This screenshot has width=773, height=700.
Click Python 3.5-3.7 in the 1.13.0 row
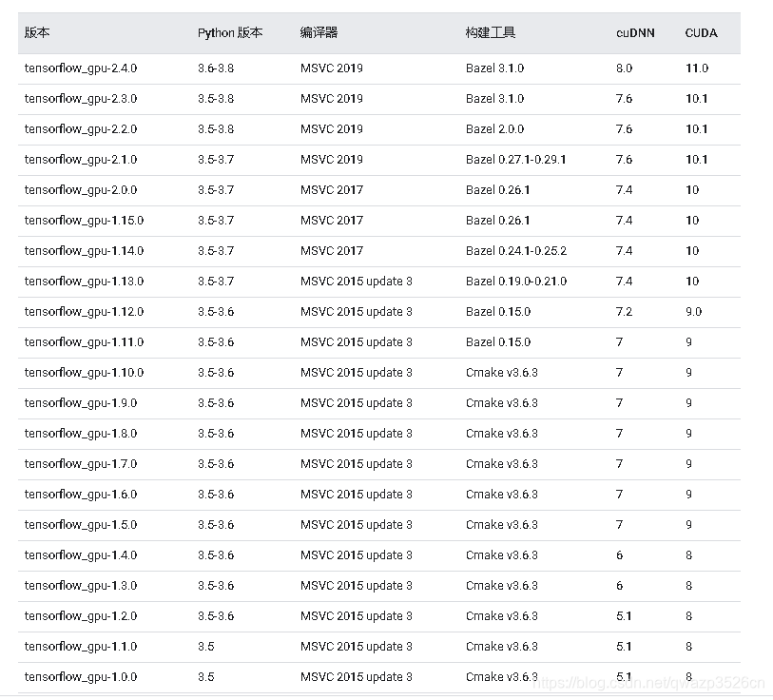coord(216,282)
